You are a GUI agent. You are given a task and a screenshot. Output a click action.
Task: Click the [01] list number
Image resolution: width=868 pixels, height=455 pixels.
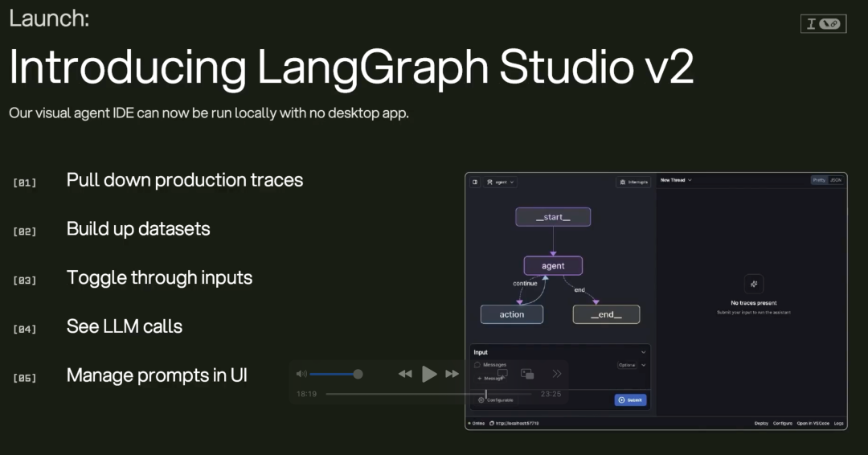click(x=24, y=182)
